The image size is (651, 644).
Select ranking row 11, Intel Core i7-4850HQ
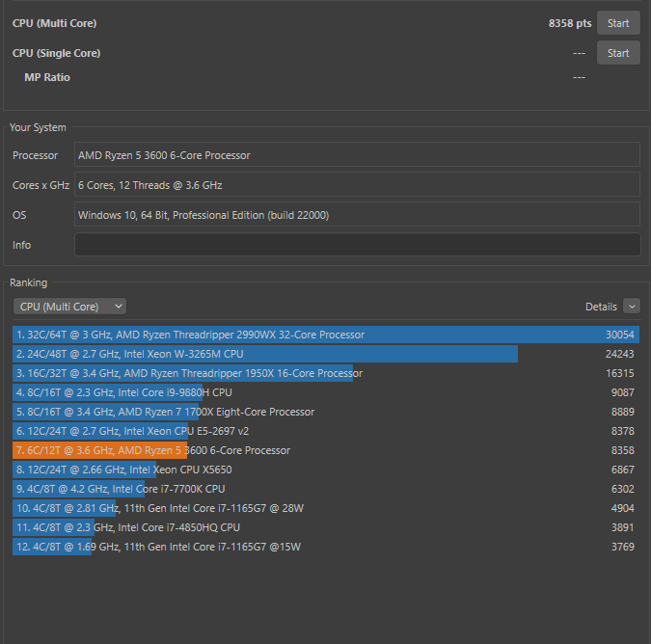(x=326, y=527)
